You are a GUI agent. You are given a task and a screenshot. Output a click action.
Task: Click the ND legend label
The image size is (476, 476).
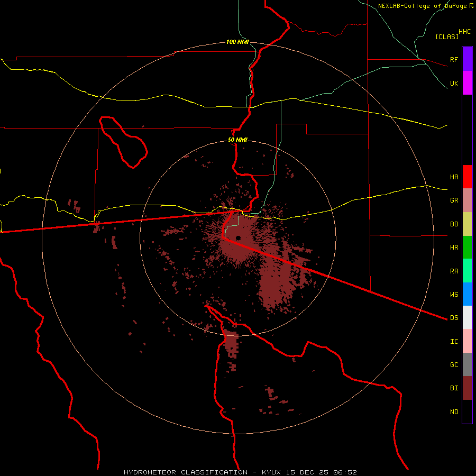tap(454, 412)
